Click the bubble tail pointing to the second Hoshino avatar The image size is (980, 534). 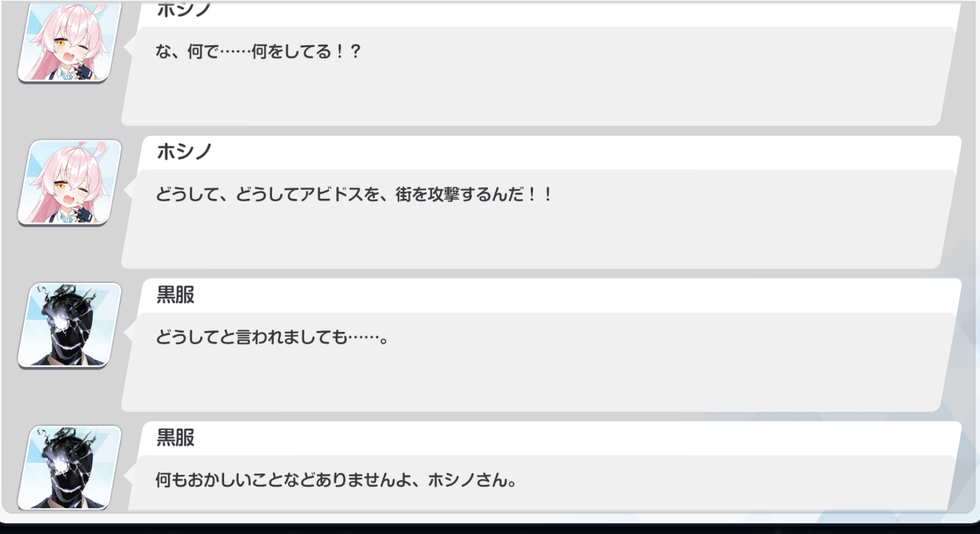[x=129, y=190]
